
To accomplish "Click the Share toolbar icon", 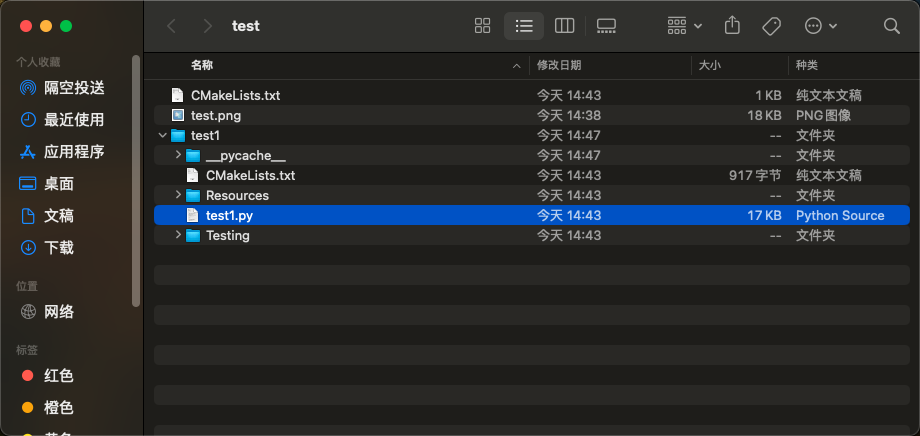I will [x=732, y=26].
